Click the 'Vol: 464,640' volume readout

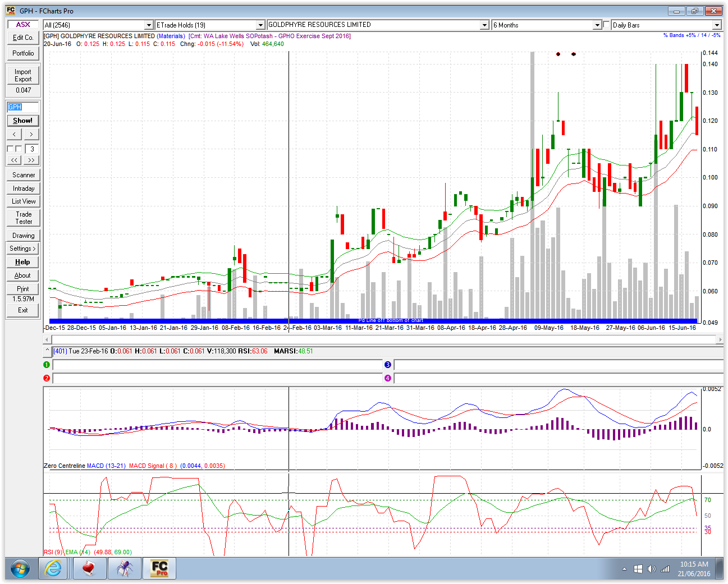tap(267, 44)
